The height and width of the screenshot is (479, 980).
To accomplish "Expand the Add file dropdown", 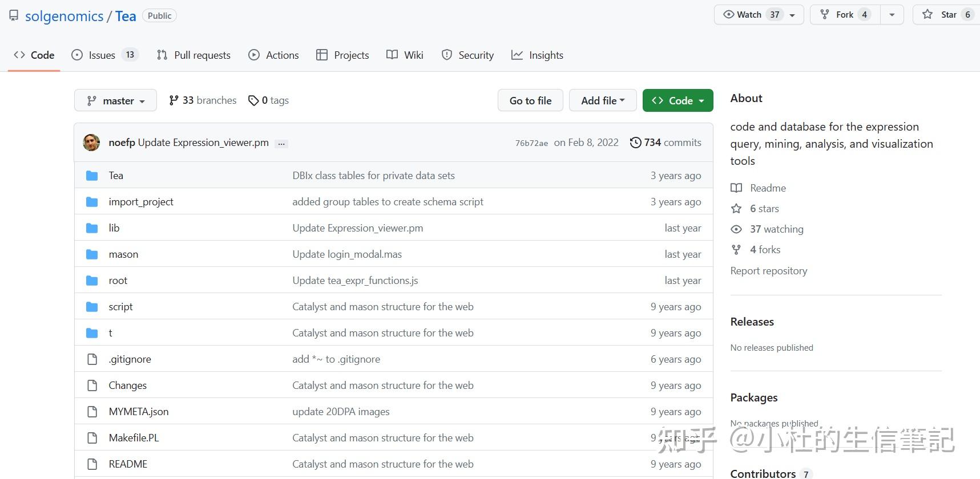I will tap(603, 101).
